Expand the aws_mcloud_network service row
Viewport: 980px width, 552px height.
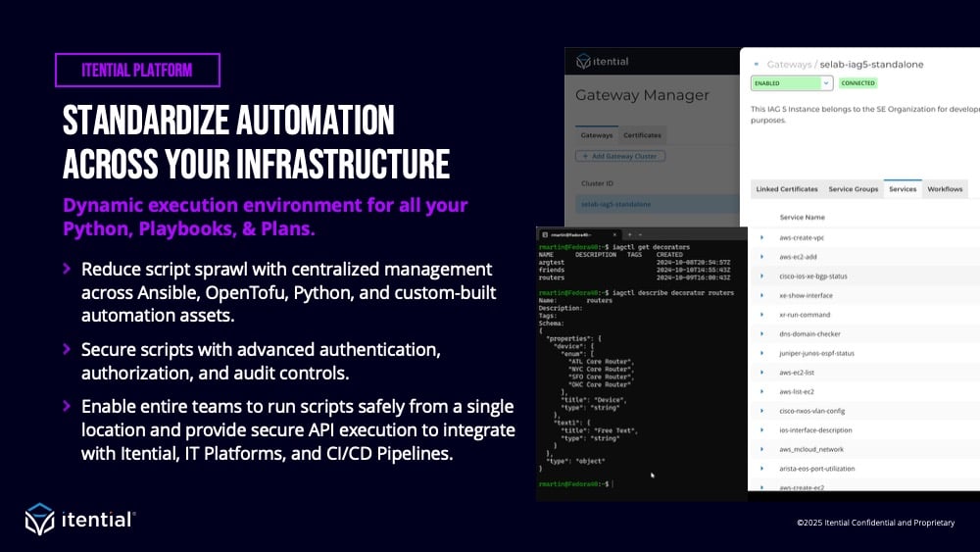point(761,449)
